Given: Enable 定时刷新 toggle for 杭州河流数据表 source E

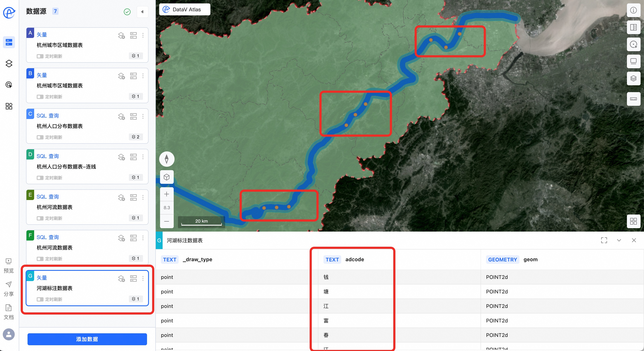Looking at the screenshot, I should click(x=40, y=218).
